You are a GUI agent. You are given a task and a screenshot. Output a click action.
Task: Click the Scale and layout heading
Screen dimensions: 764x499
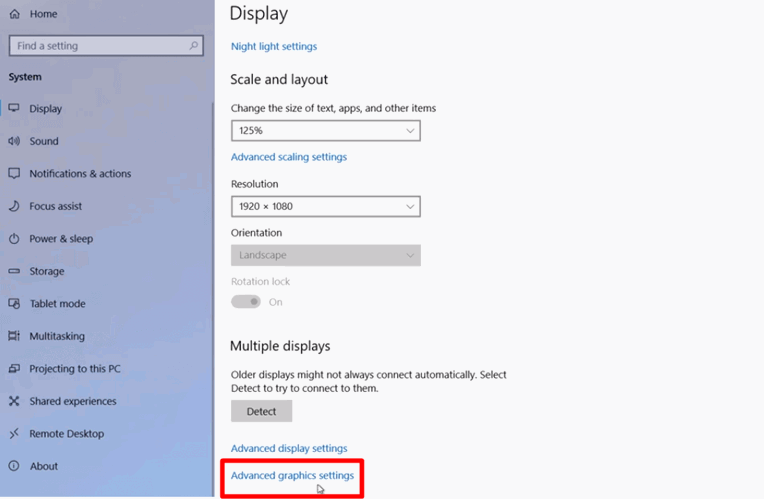click(x=279, y=79)
